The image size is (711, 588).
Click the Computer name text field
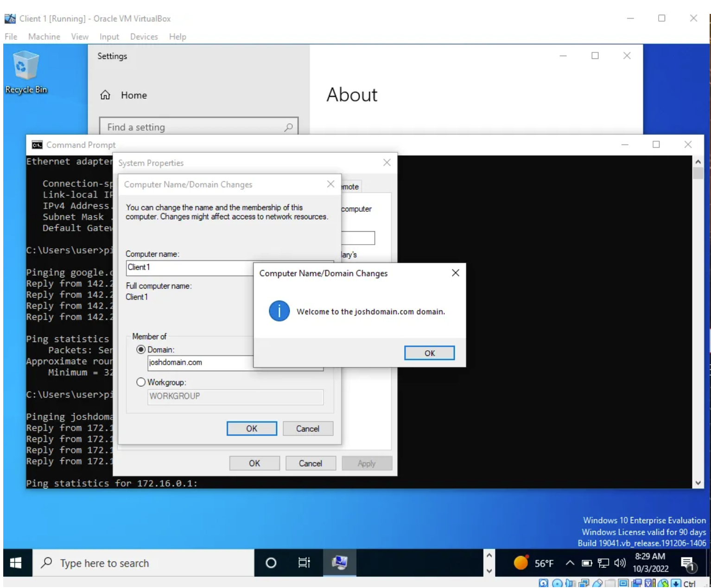click(190, 267)
